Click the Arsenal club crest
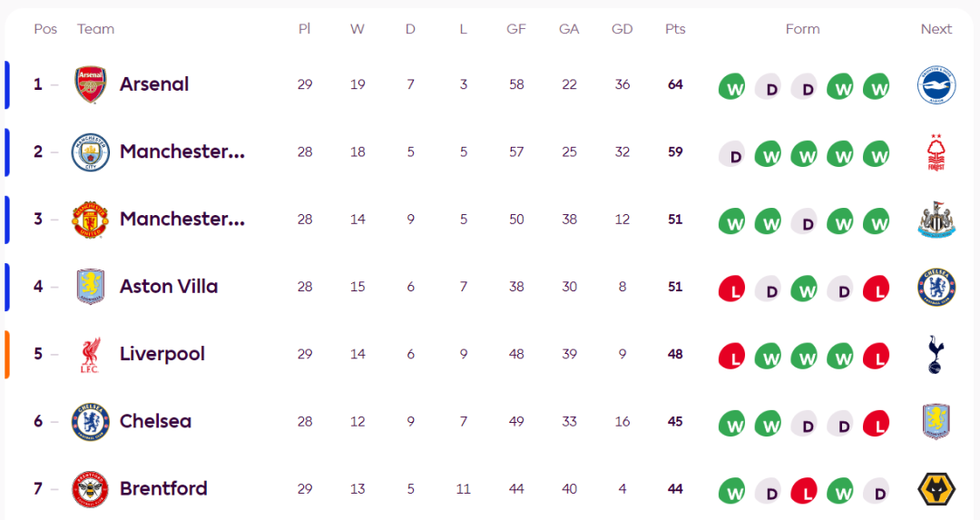The width and height of the screenshot is (980, 520). 91,84
